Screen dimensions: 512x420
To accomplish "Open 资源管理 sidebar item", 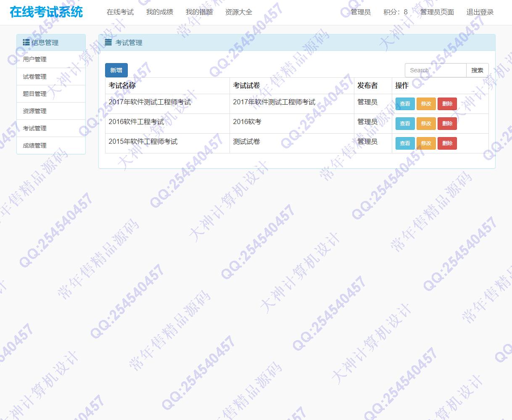I will (x=35, y=111).
